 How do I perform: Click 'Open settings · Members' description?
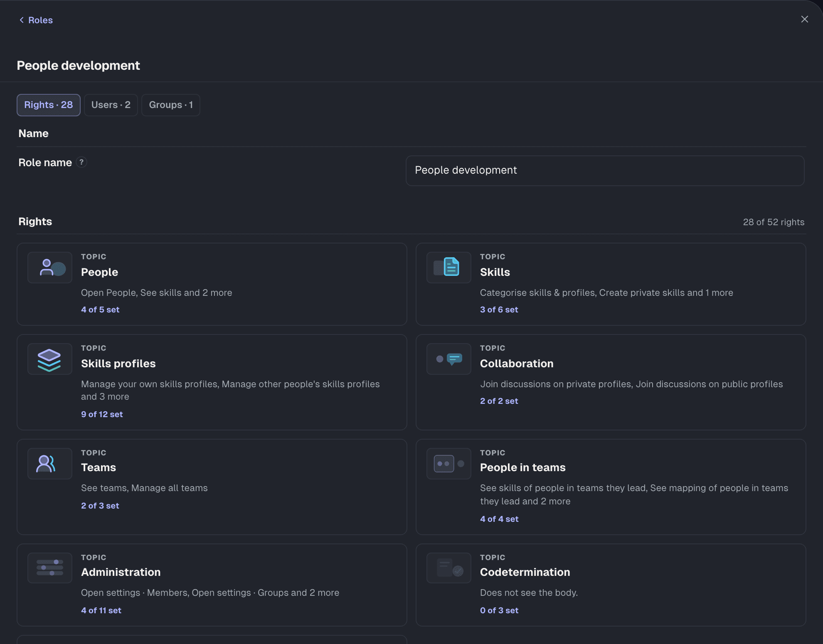tap(210, 593)
